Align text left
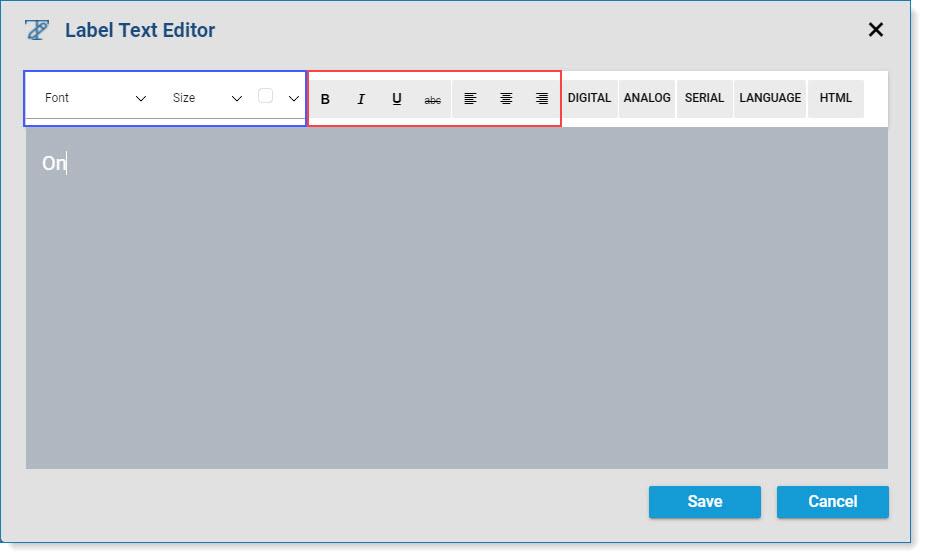The image size is (926, 558). (x=470, y=99)
